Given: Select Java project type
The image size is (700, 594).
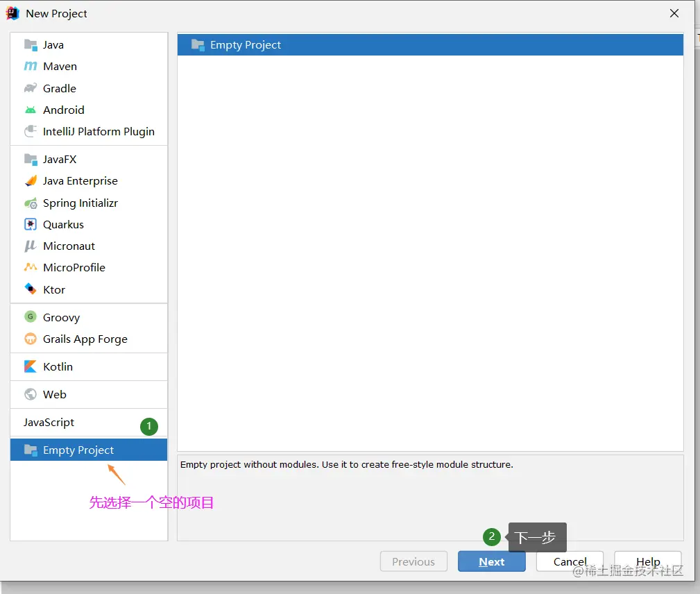Looking at the screenshot, I should point(89,44).
